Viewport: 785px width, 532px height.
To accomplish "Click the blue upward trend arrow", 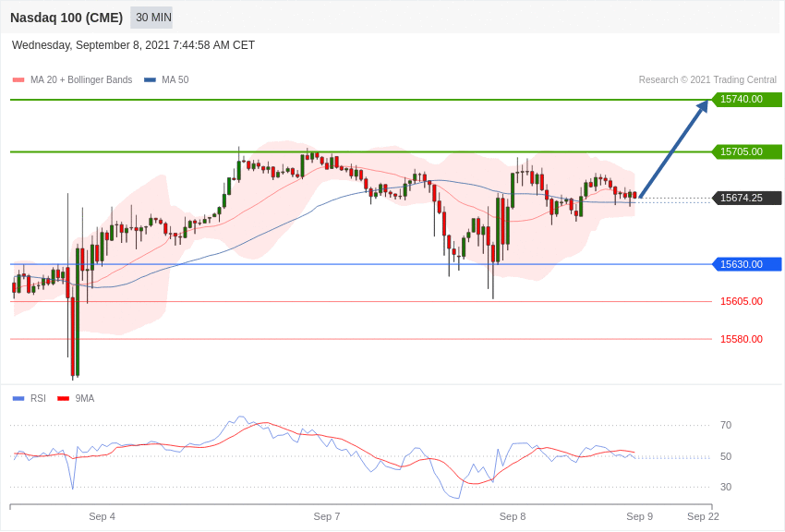I will [674, 149].
